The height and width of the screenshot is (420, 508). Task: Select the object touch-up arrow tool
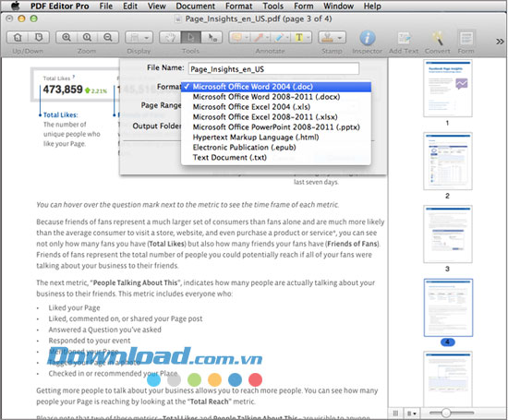212,38
